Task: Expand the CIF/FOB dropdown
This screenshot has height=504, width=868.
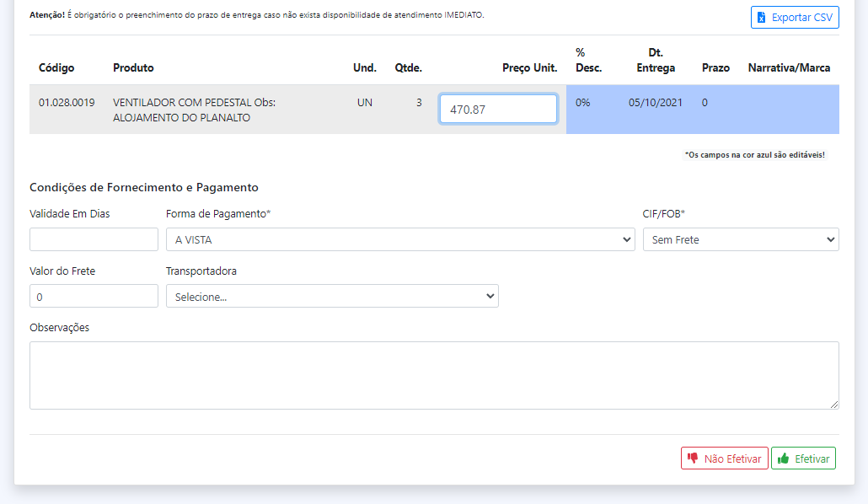Action: pos(740,239)
